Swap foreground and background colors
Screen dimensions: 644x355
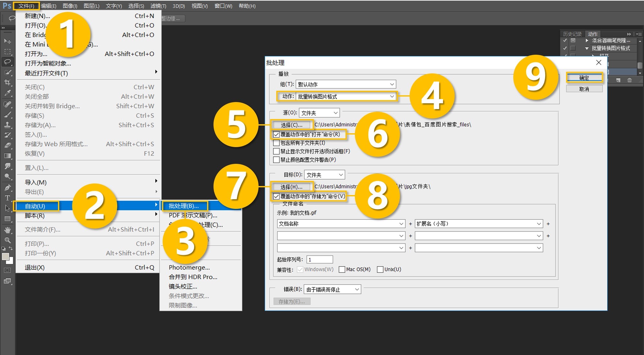click(x=11, y=248)
